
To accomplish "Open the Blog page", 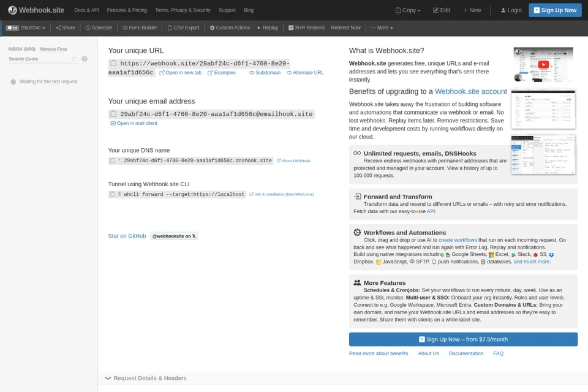I will point(249,10).
